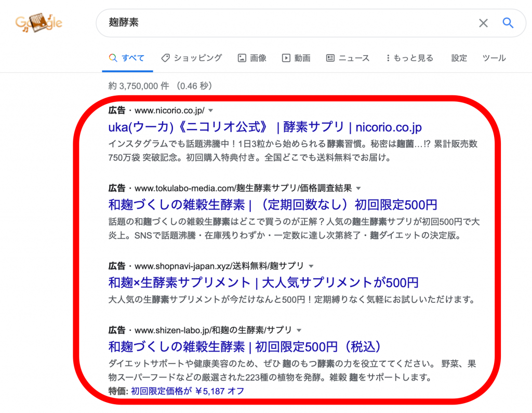
Task: Click the shopping tag icon beside ショッピング
Action: (165, 58)
